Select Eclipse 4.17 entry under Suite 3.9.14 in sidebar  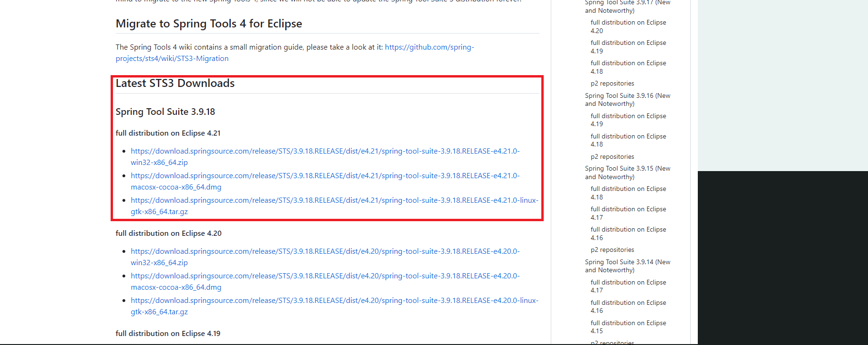tap(628, 286)
